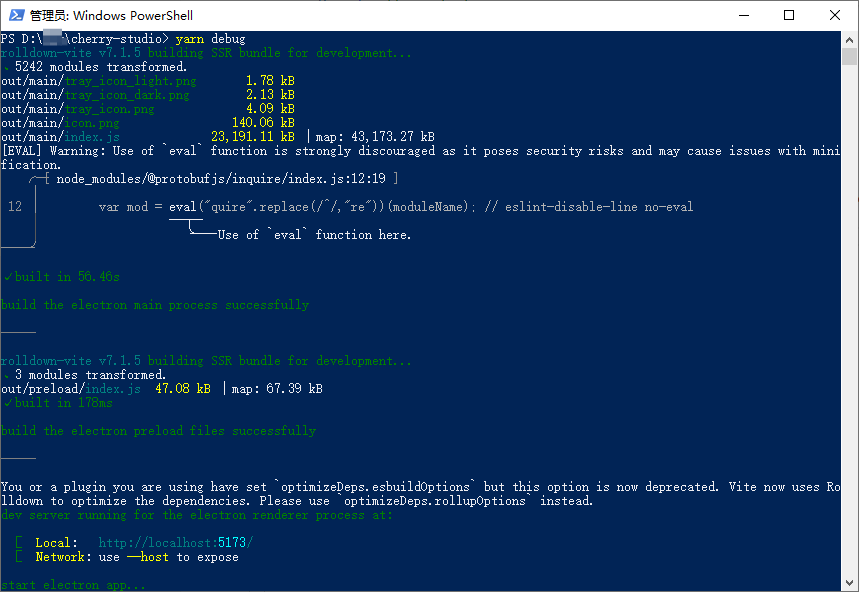Viewport: 859px width, 592px height.
Task: Click the prompt path ending in 'cherry-studio>'
Action: [x=85, y=39]
